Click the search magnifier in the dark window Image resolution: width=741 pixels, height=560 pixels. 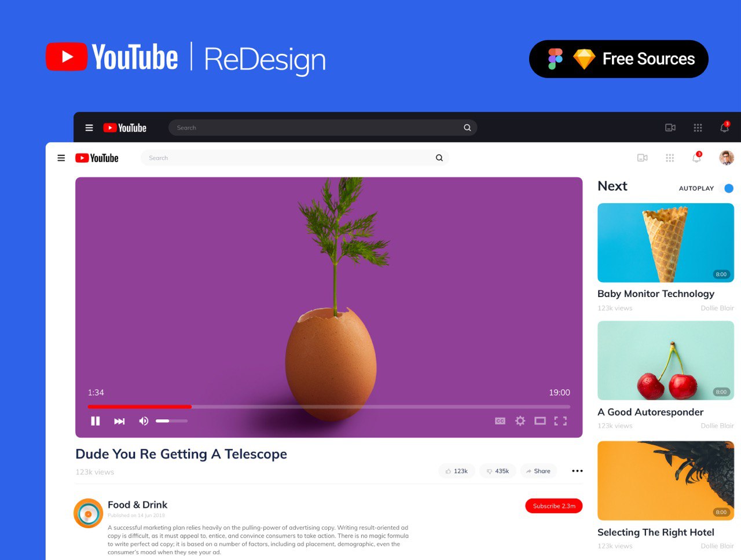click(x=467, y=128)
